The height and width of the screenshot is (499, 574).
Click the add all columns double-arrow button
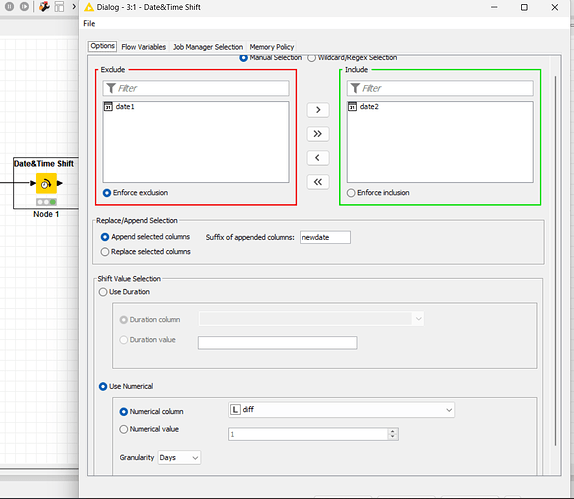pos(318,134)
